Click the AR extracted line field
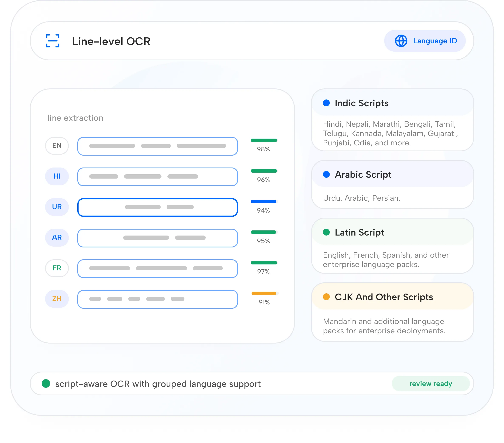Image resolution: width=504 pixels, height=443 pixels. coord(158,238)
